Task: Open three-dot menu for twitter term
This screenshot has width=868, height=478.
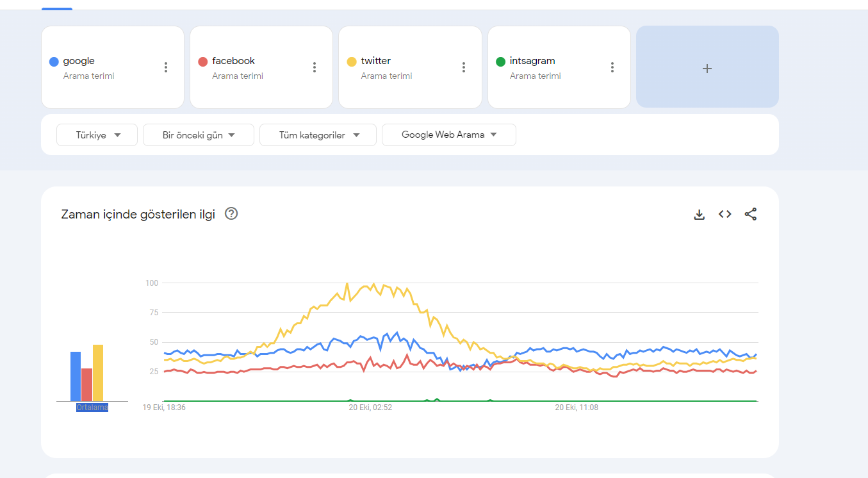Action: (x=464, y=67)
